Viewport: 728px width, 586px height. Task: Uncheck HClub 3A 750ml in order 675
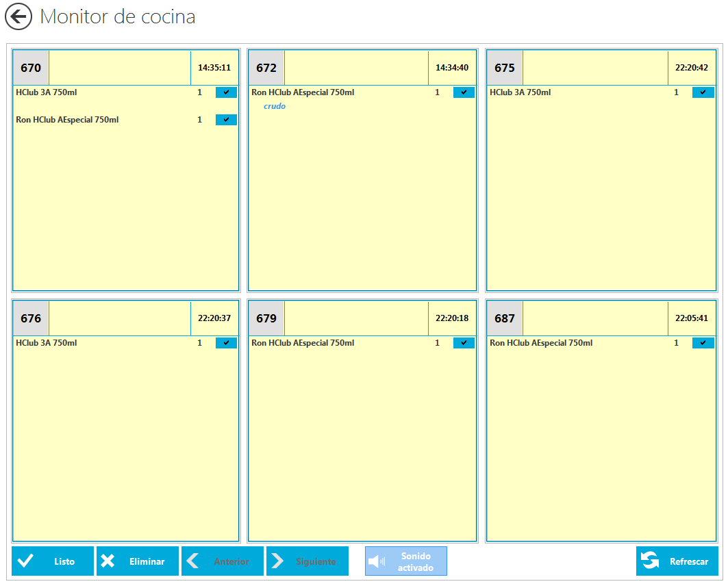[x=702, y=92]
